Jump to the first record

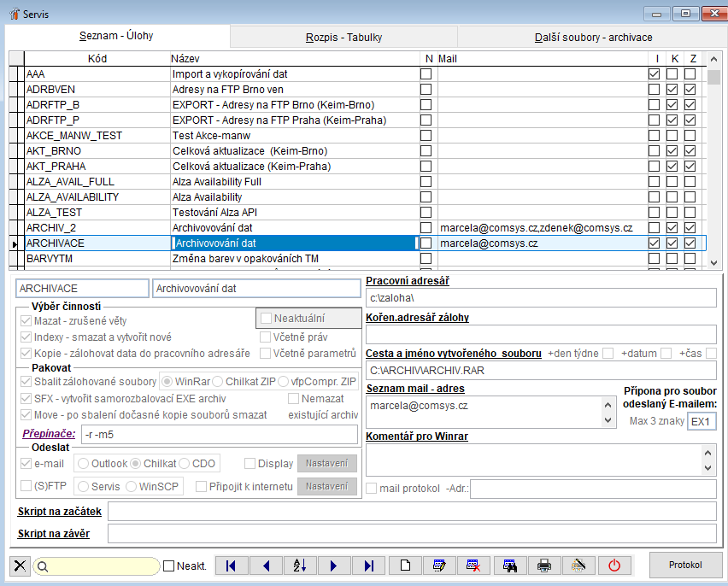pos(231,565)
